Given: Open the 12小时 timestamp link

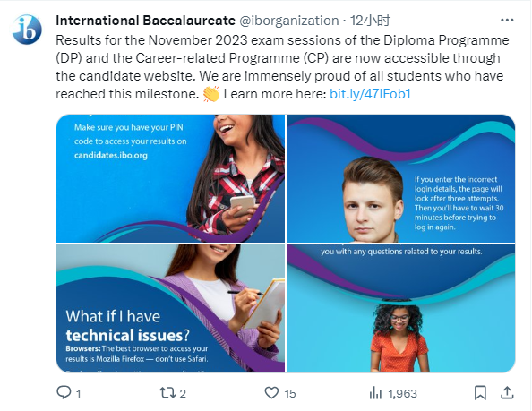Looking at the screenshot, I should click(x=370, y=21).
